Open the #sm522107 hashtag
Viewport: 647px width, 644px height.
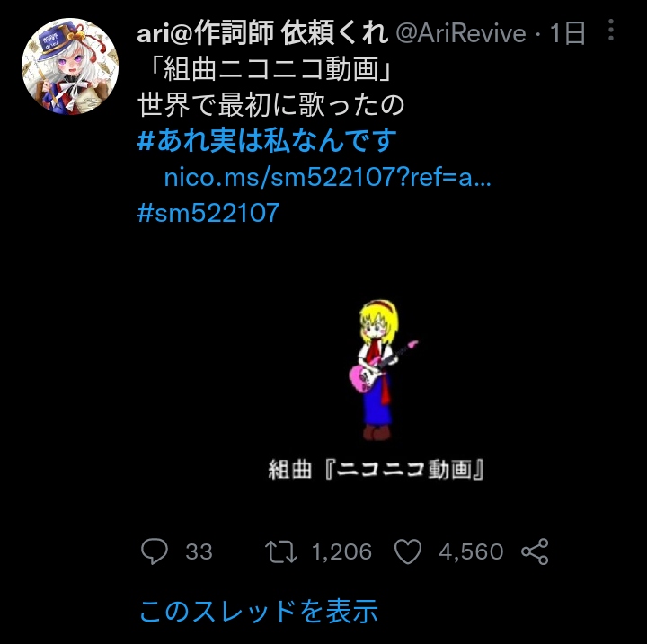click(208, 213)
